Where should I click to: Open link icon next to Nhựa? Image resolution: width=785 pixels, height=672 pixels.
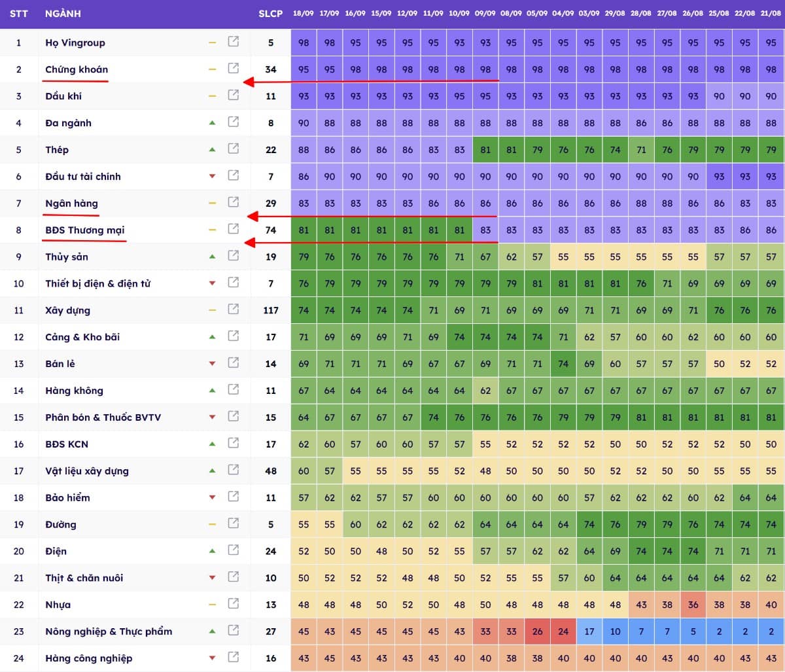233,603
